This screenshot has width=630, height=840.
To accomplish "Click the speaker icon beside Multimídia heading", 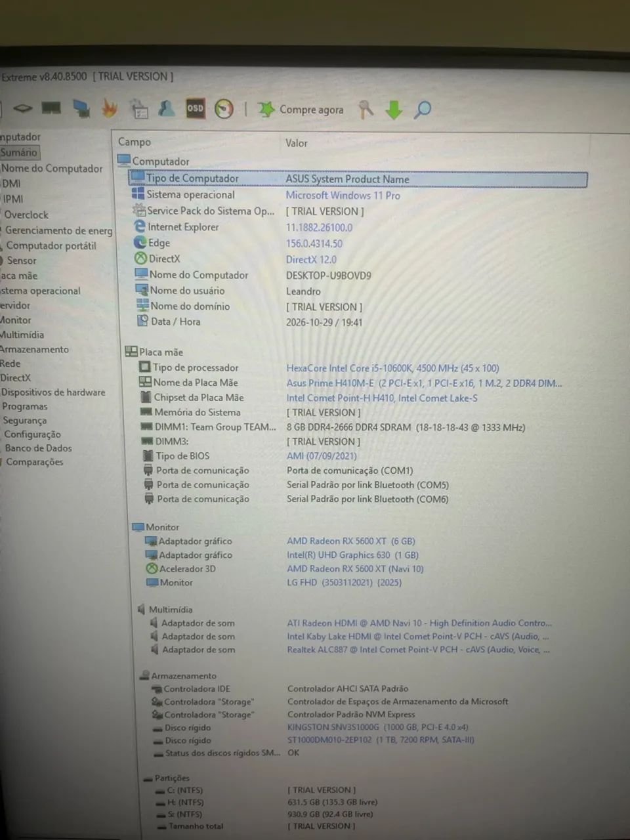I will pos(140,609).
